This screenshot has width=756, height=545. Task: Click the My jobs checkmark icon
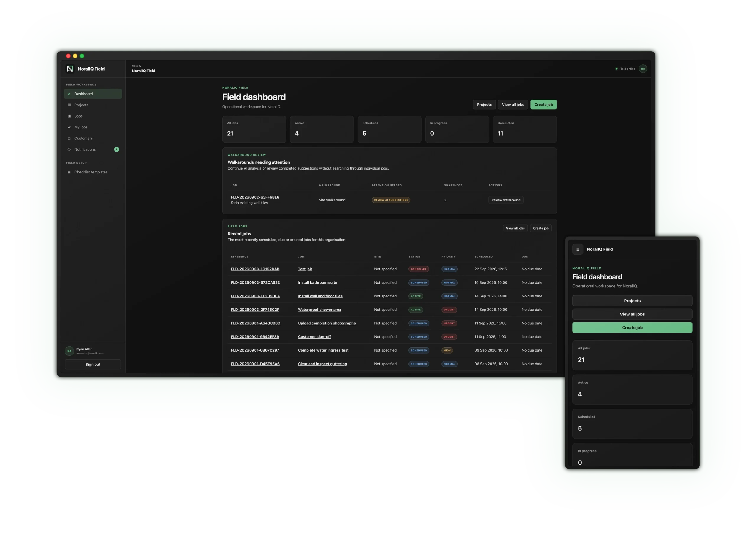[69, 127]
